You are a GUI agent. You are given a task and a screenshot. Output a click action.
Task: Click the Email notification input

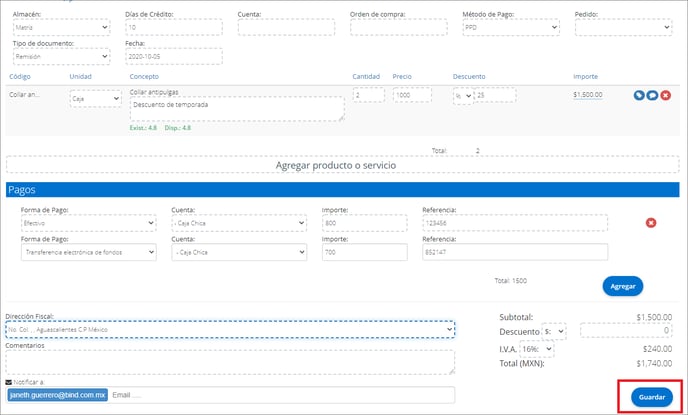point(282,395)
